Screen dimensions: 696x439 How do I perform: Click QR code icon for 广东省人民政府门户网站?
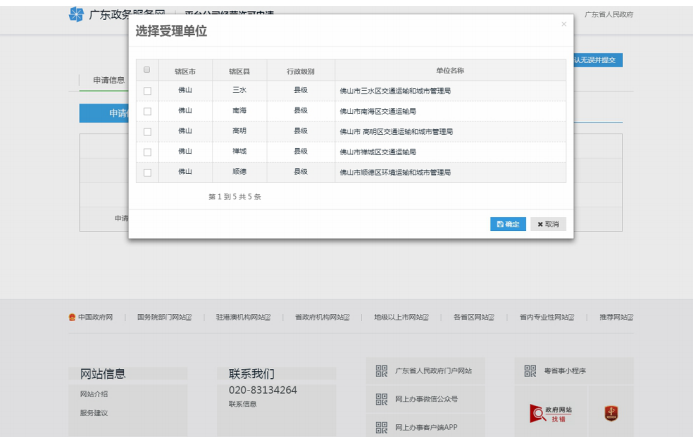pos(381,371)
